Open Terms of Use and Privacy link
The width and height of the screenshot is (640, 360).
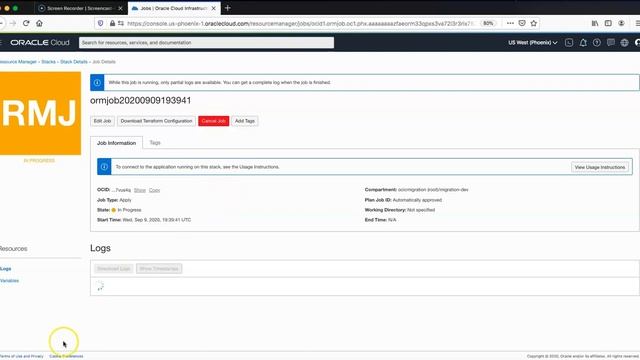point(22,356)
